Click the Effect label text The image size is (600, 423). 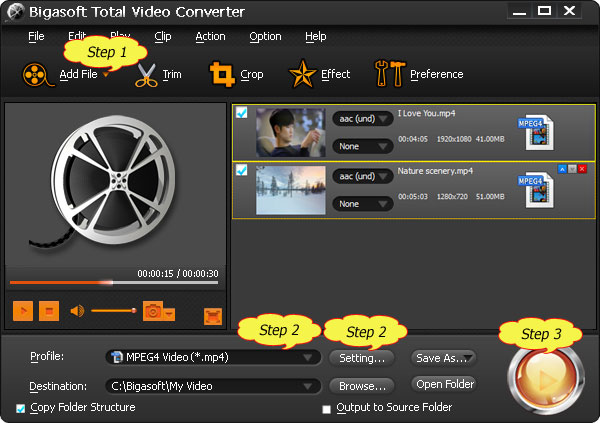coord(336,74)
